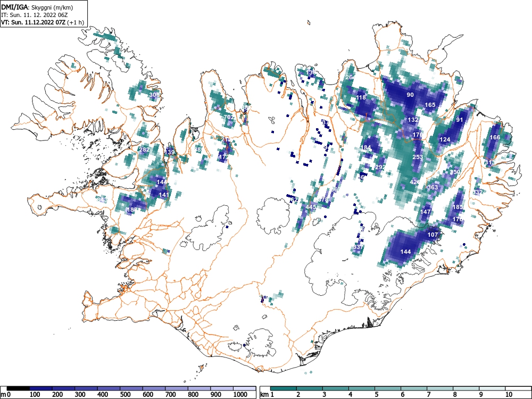532x399 pixels.
Task: Click the 100–200 m dark blue legend swatch
Action: (41, 388)
